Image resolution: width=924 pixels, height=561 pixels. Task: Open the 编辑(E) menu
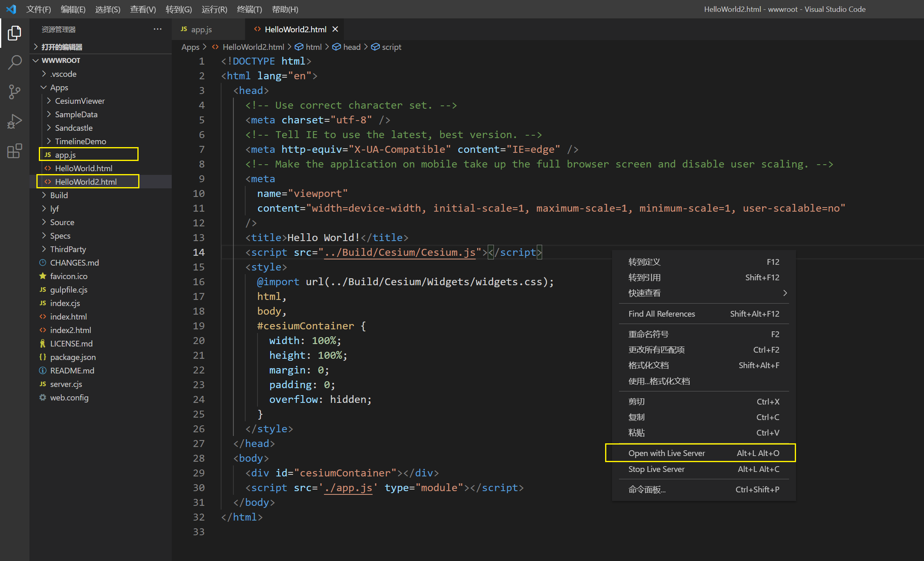[73, 9]
